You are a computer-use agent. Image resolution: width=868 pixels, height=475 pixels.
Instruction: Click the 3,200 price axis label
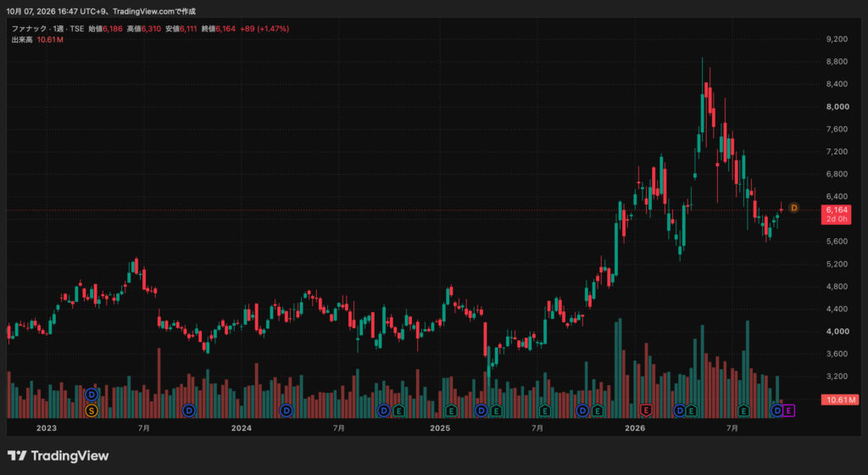837,377
